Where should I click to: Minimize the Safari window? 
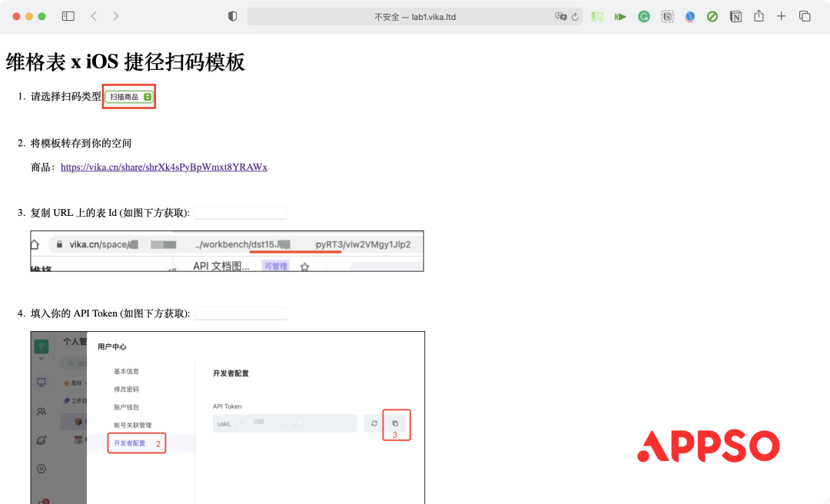[29, 16]
